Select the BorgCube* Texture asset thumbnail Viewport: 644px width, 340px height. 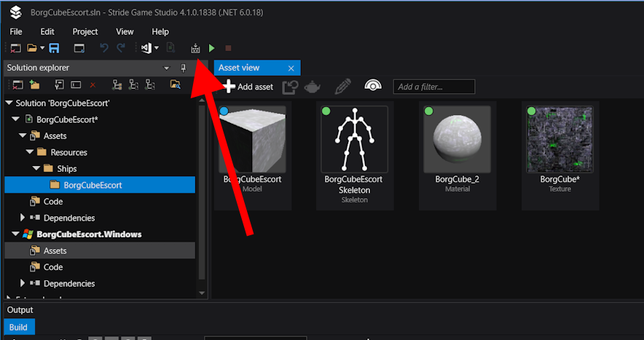tap(559, 139)
